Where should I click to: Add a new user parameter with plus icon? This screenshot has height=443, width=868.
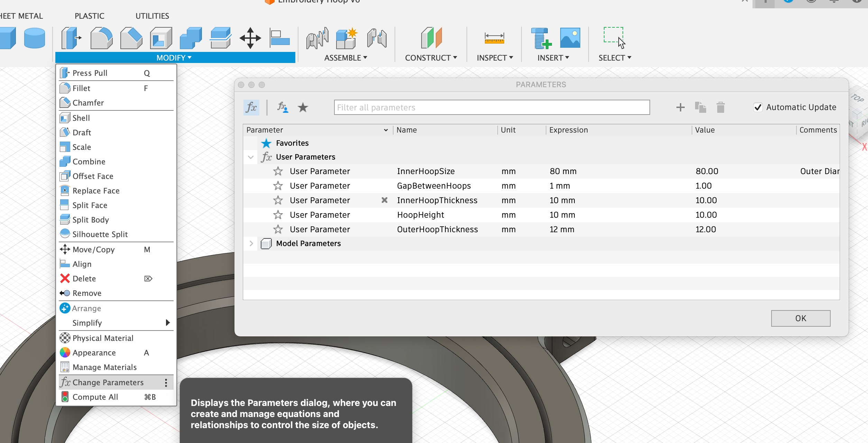pyautogui.click(x=680, y=107)
